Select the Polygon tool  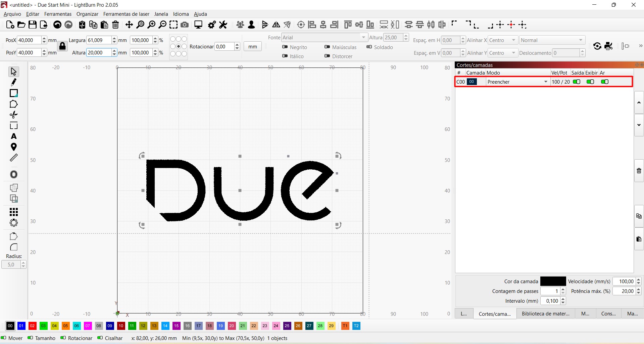(x=14, y=104)
